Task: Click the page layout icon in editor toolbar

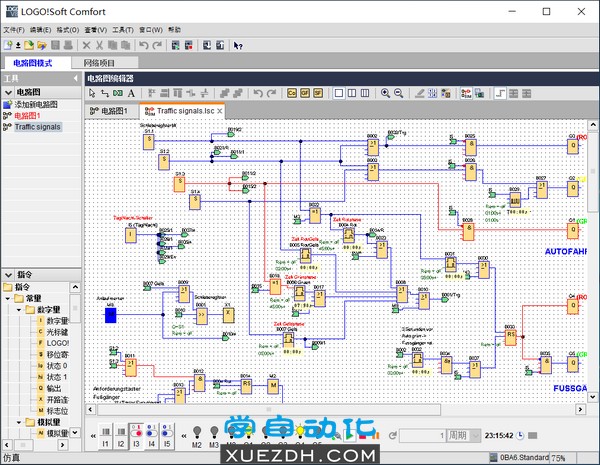Action: 433,93
